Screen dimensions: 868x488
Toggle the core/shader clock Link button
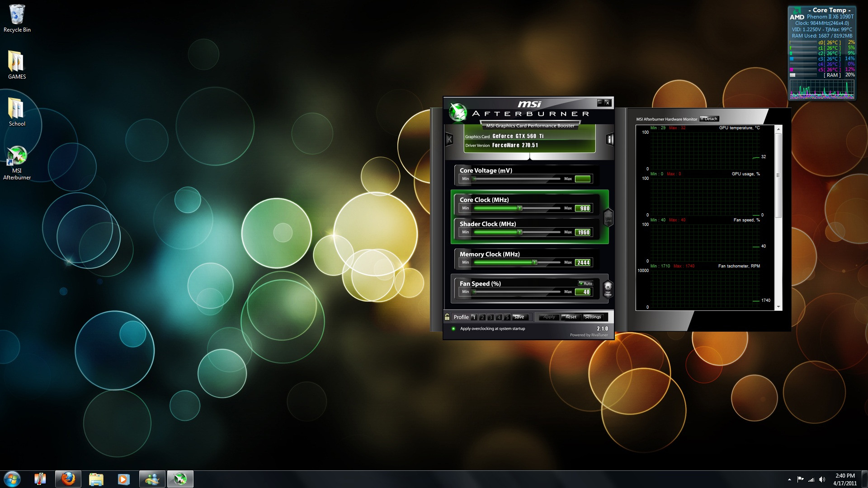coord(609,217)
